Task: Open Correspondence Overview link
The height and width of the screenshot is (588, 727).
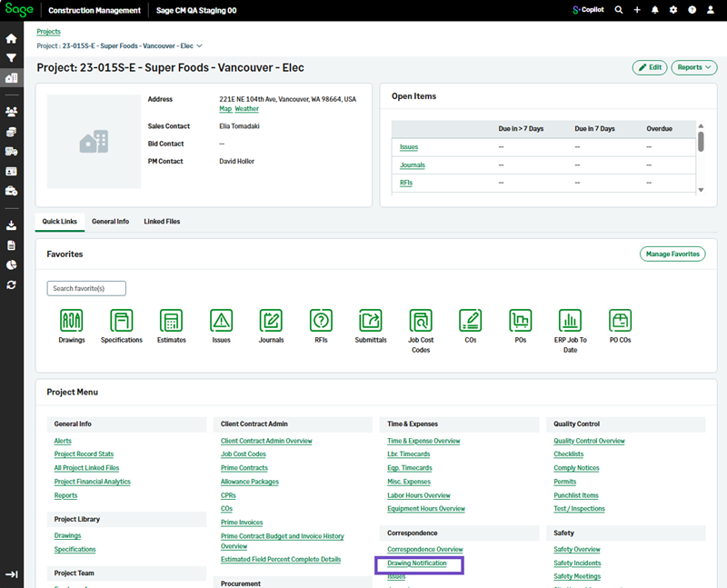Action: 424,549
